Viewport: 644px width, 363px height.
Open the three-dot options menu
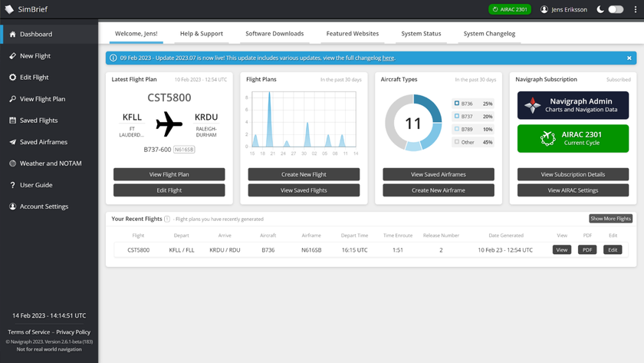coord(636,9)
